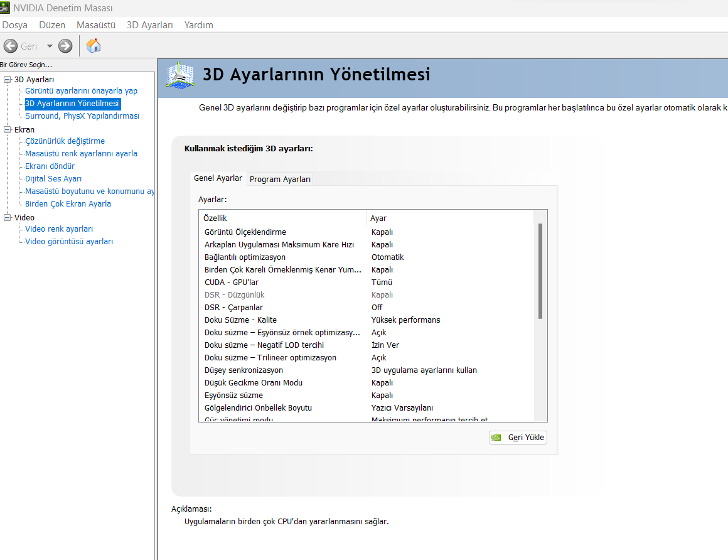This screenshot has height=560, width=728.
Task: Open Video görüntüsü ayarları page
Action: [69, 242]
